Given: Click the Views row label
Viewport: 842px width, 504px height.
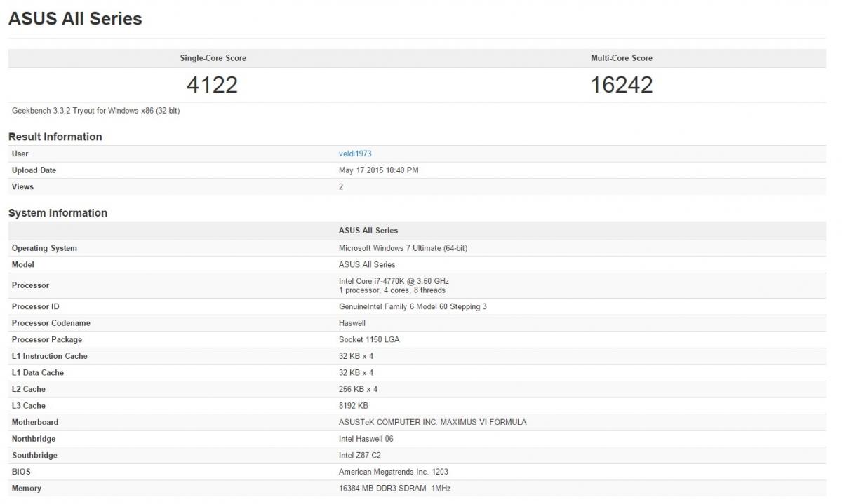Looking at the screenshot, I should (22, 186).
